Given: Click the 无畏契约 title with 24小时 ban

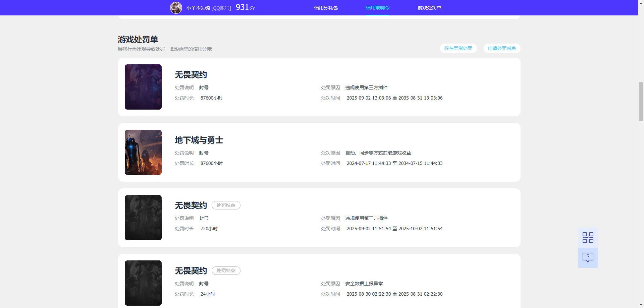Looking at the screenshot, I should pyautogui.click(x=191, y=271).
